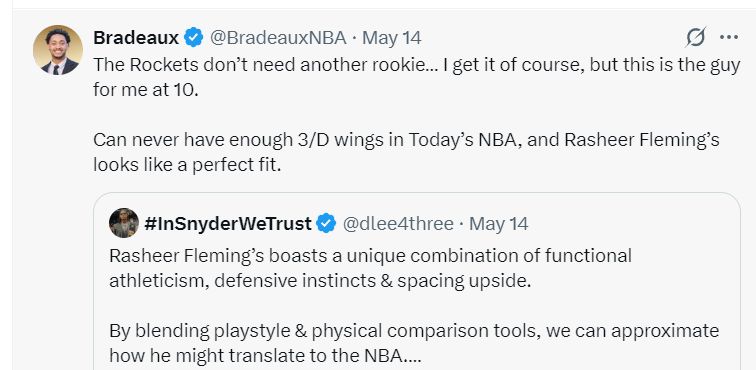Open the @BradeauxNBA handle

278,38
